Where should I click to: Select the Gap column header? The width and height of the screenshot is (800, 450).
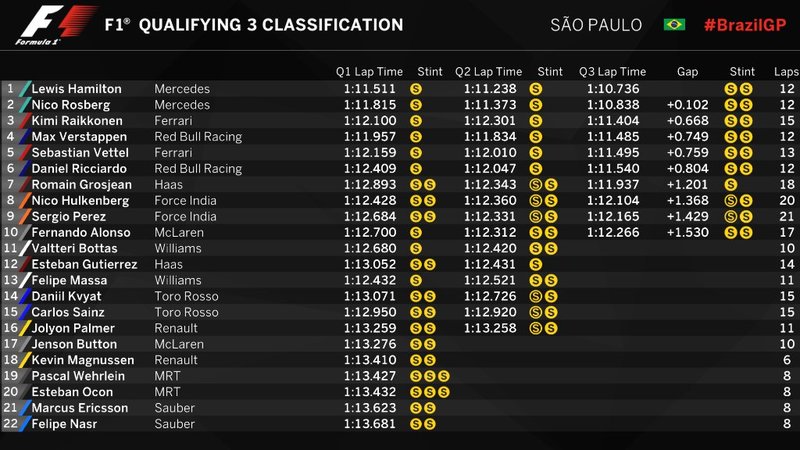click(687, 72)
